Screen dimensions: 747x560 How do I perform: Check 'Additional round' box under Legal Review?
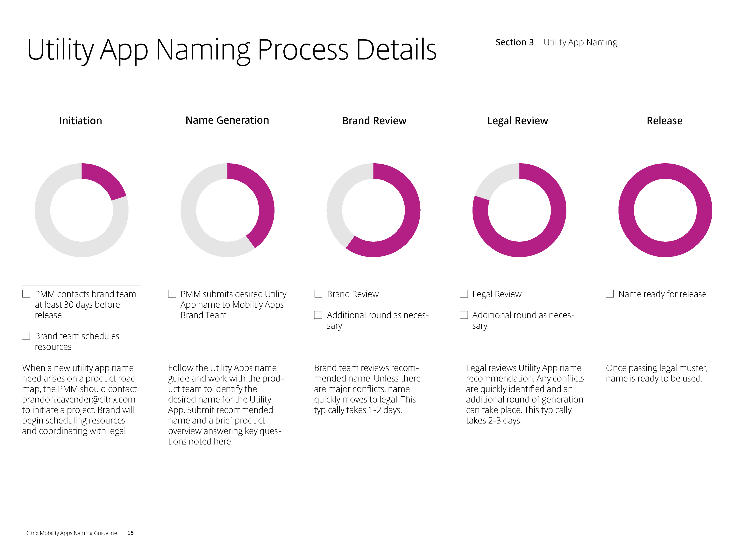pyautogui.click(x=464, y=315)
